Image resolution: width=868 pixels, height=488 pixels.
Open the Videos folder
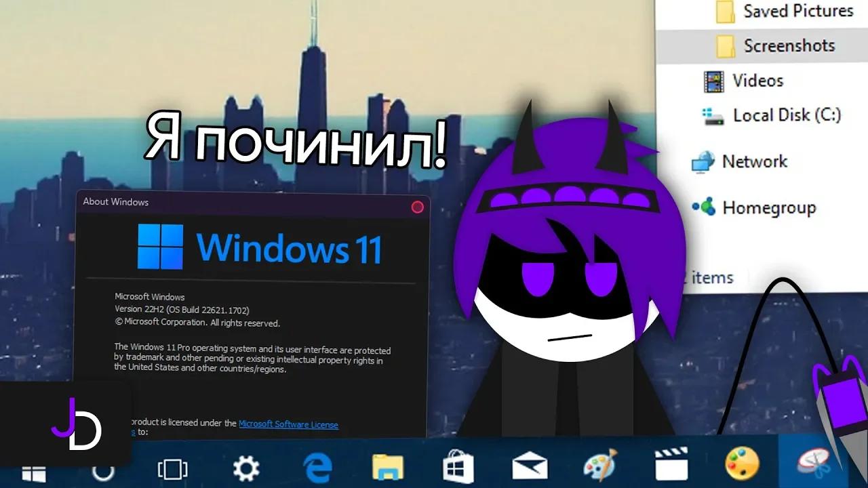757,80
